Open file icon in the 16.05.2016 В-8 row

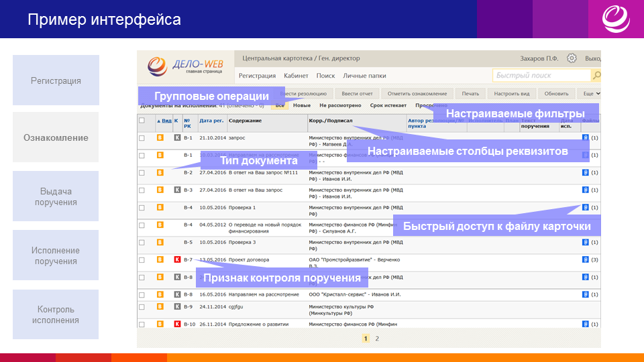coord(585,294)
